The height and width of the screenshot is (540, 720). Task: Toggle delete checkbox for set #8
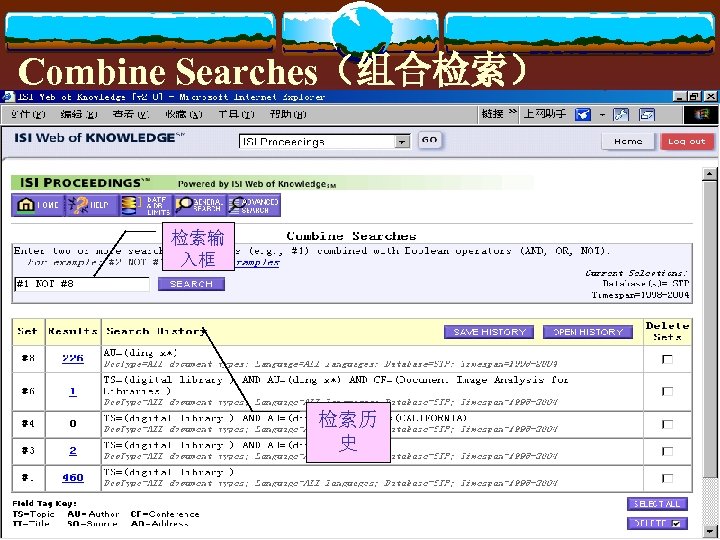[667, 359]
